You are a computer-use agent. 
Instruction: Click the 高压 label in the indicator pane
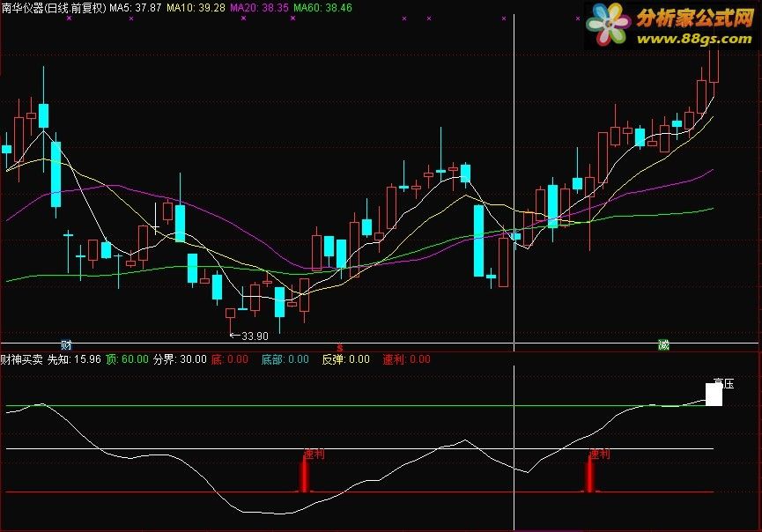(x=723, y=384)
